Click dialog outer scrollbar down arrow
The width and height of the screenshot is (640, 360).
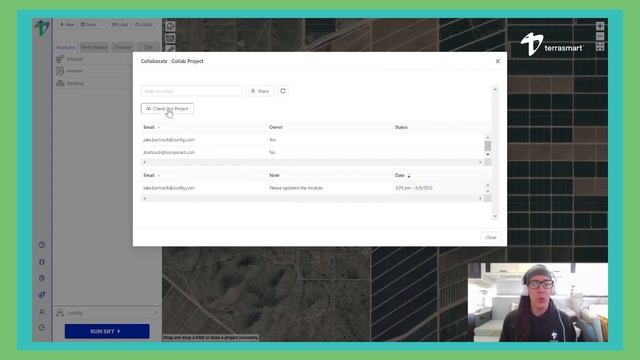[x=495, y=216]
